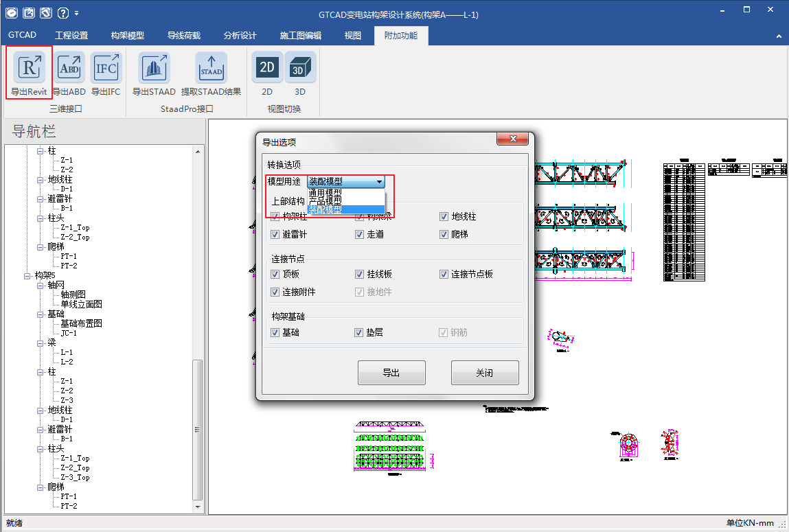Toggle the 挂线板 checkbox
This screenshot has width=789, height=532.
coord(359,275)
